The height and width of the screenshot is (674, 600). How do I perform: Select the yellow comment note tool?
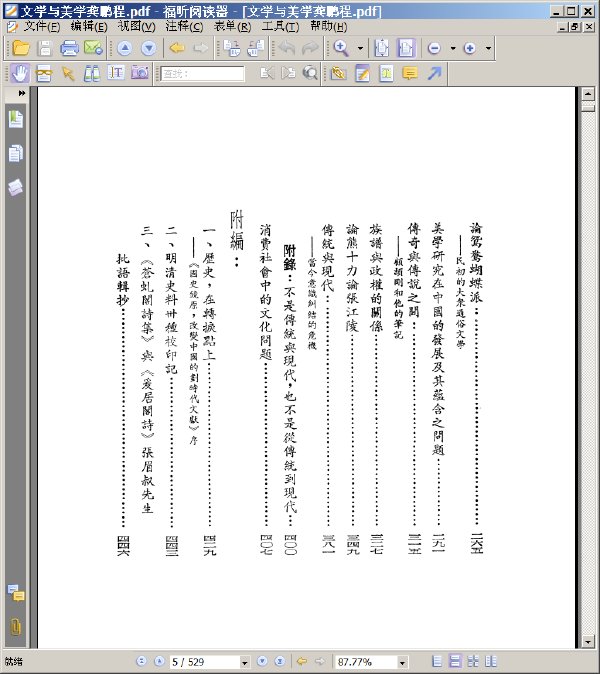pyautogui.click(x=410, y=73)
